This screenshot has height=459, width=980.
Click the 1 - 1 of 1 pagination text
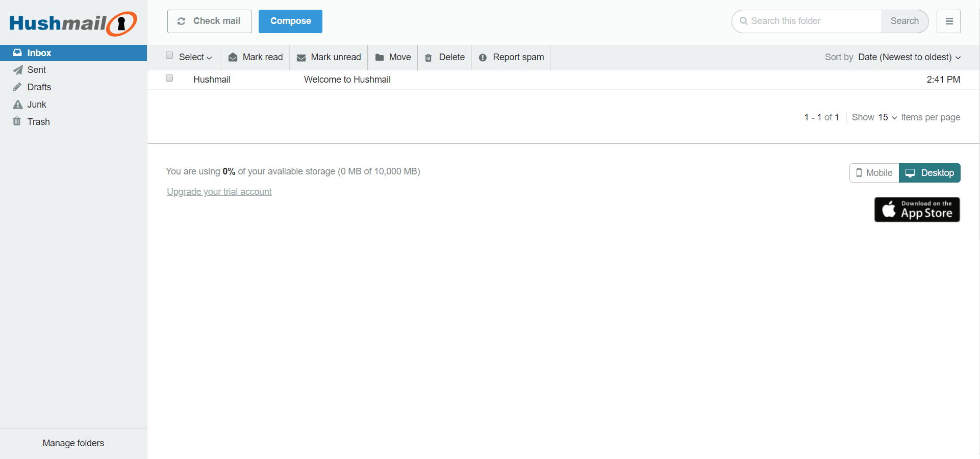click(x=821, y=117)
